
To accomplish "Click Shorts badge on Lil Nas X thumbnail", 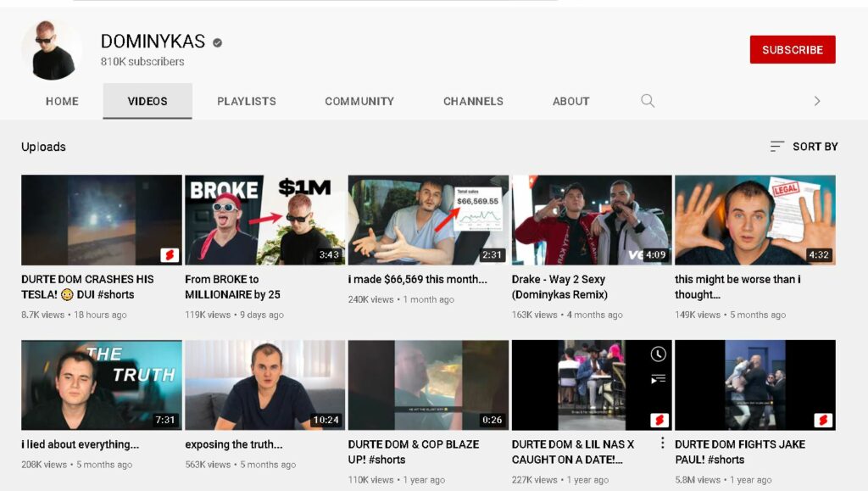I will (659, 420).
